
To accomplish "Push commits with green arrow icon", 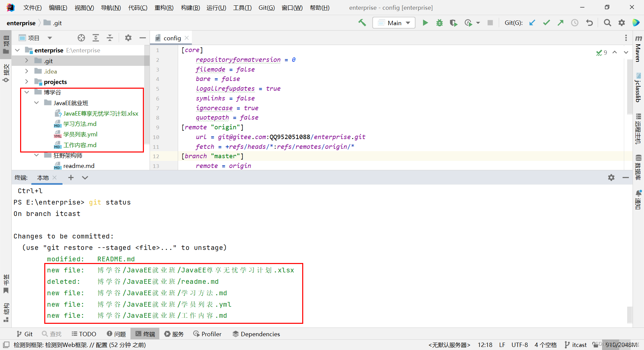I will click(560, 23).
